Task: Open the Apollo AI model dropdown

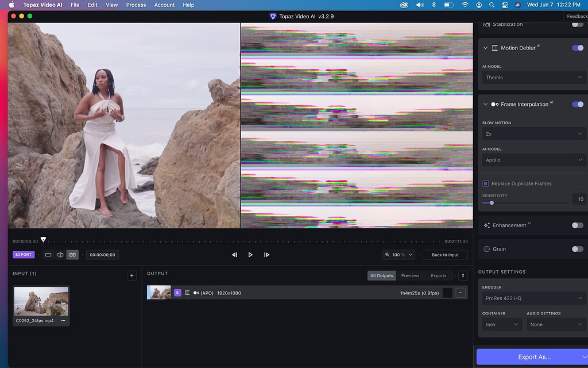Action: (x=534, y=160)
